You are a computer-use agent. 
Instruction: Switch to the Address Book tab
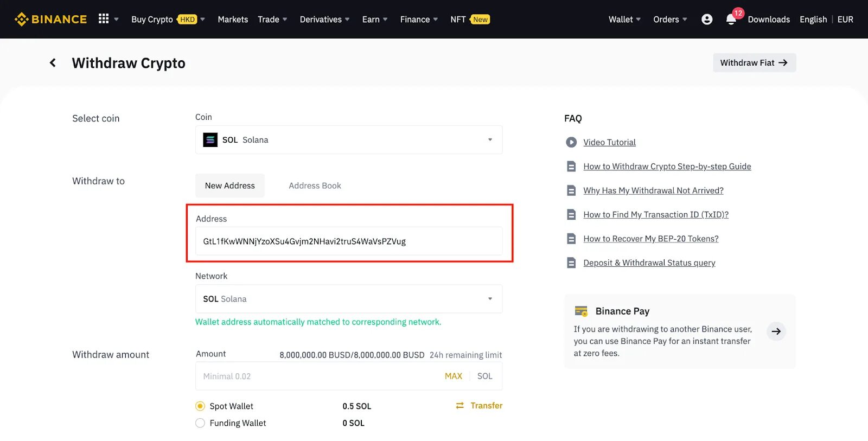[315, 186]
